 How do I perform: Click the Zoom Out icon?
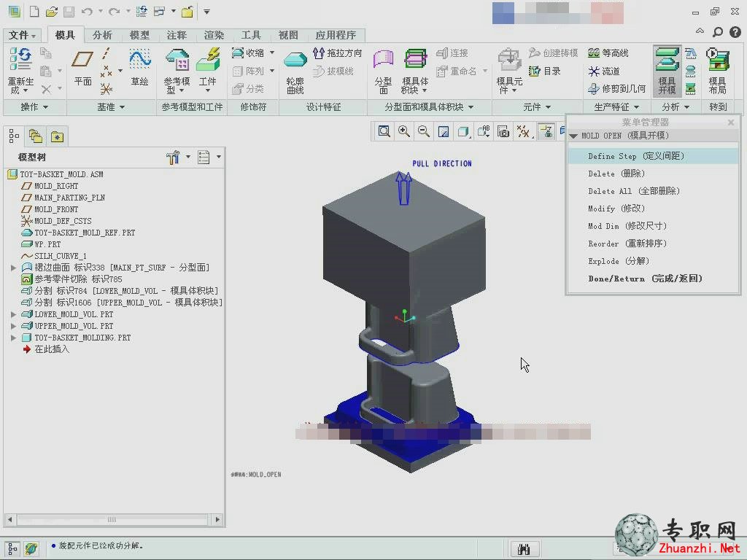pyautogui.click(x=424, y=131)
